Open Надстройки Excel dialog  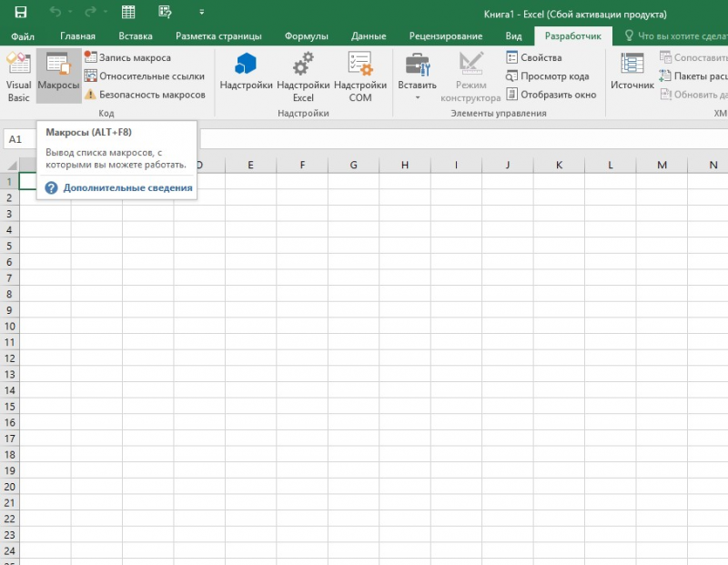click(x=303, y=76)
